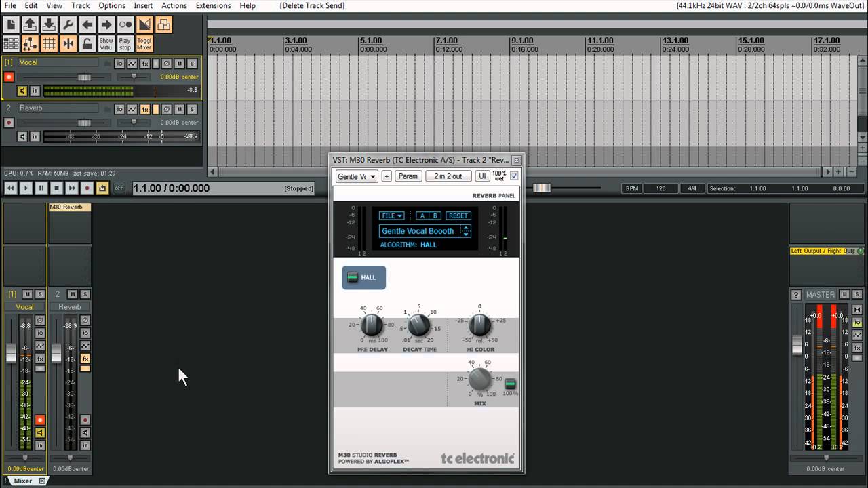Uncheck the plugin bypass checkbox in FX window

point(514,176)
